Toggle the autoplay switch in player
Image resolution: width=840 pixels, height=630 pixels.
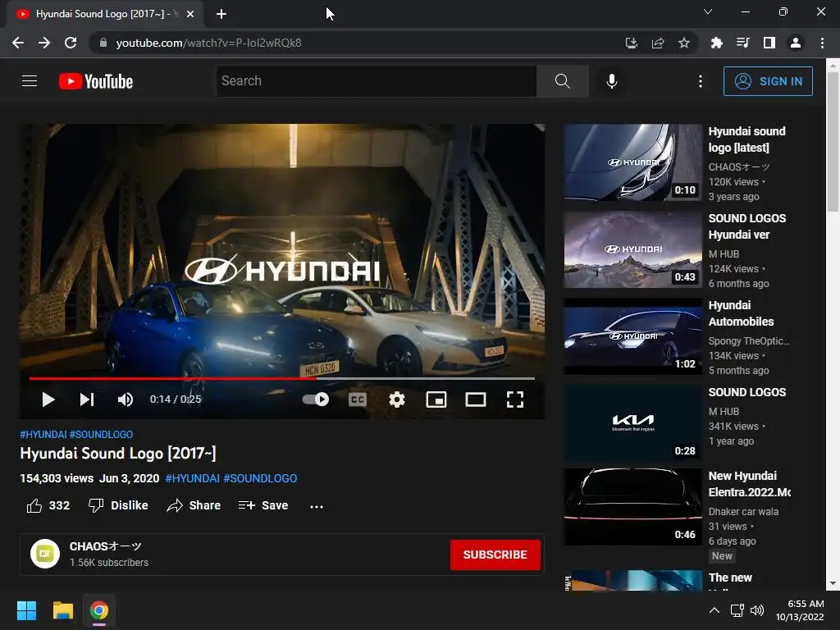[x=316, y=399]
